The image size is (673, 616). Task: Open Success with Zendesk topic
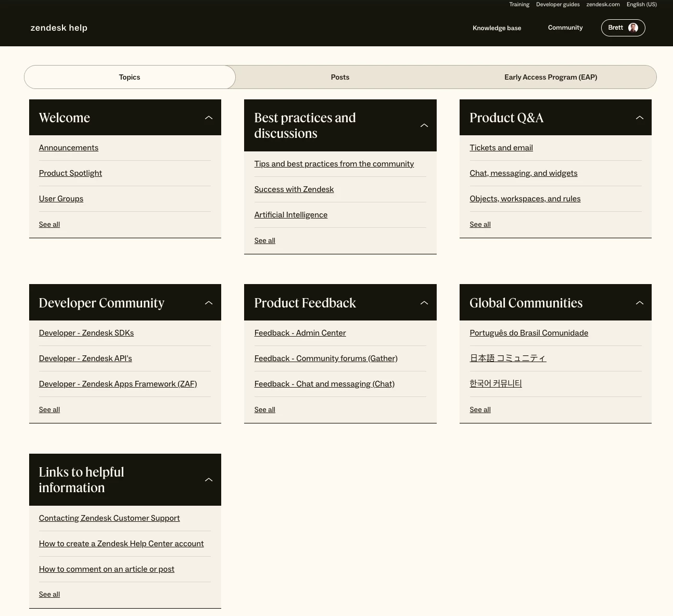(x=294, y=189)
